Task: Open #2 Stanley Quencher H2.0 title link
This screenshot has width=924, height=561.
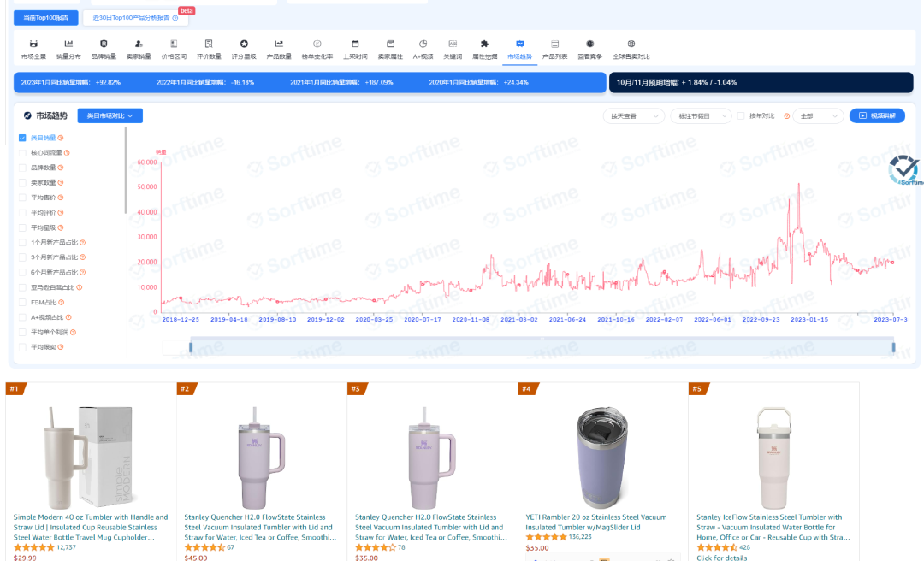Action: (x=260, y=528)
